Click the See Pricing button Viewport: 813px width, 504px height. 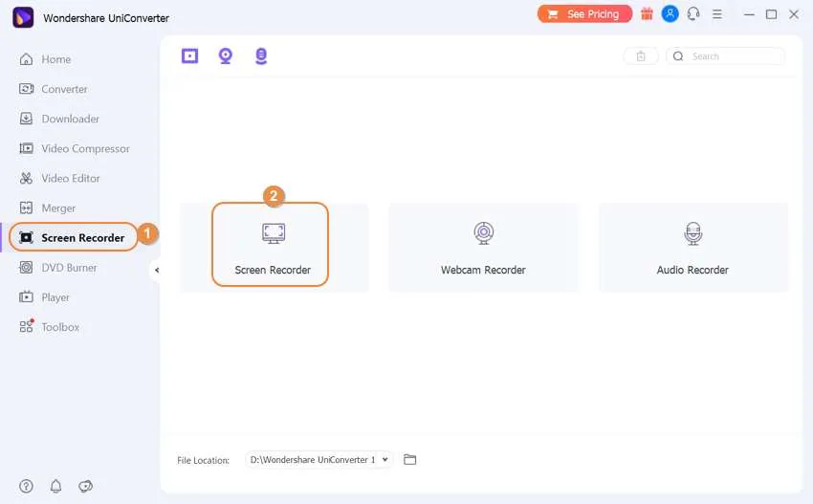(x=584, y=14)
